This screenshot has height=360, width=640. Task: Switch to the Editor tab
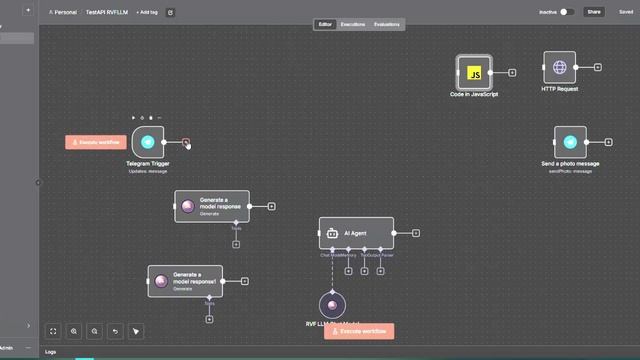pyautogui.click(x=325, y=24)
